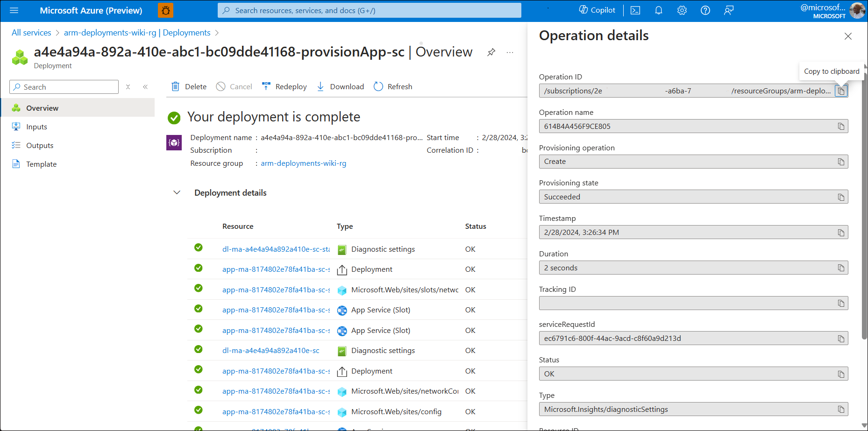Screen dimensions: 868x431
Task: Focus the left menu Search field
Action: (64, 87)
